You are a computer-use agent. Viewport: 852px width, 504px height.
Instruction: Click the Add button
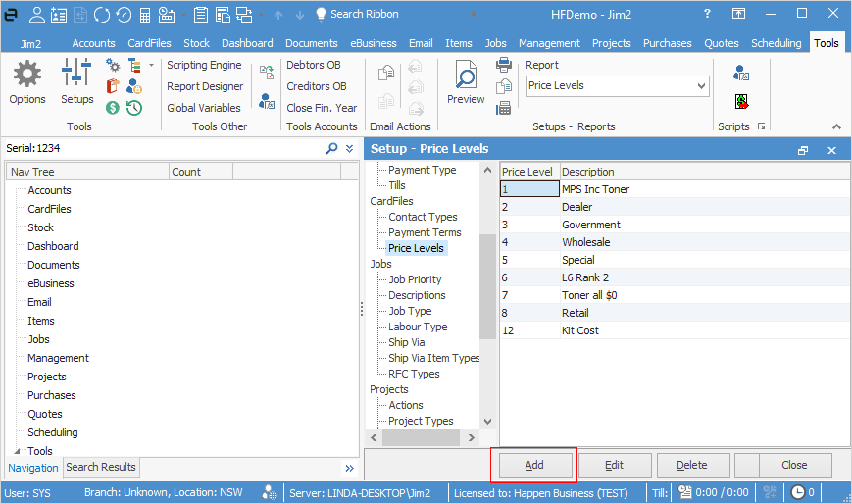click(x=534, y=465)
